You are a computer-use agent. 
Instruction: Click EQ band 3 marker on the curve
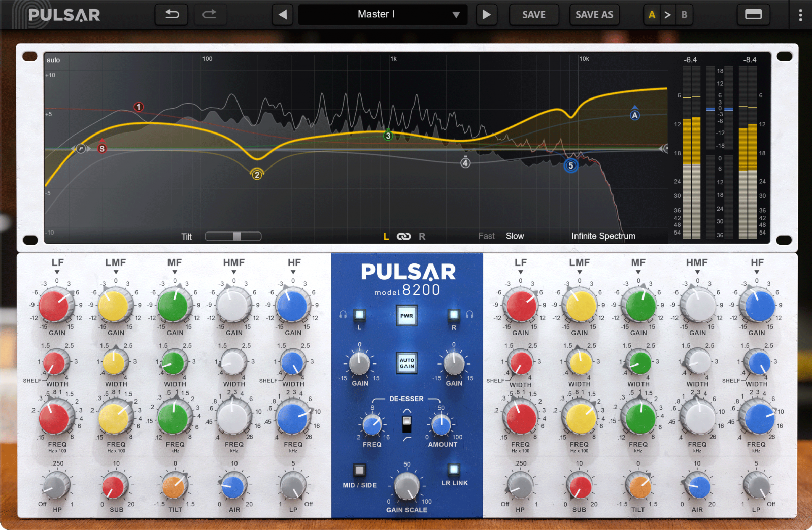(388, 136)
